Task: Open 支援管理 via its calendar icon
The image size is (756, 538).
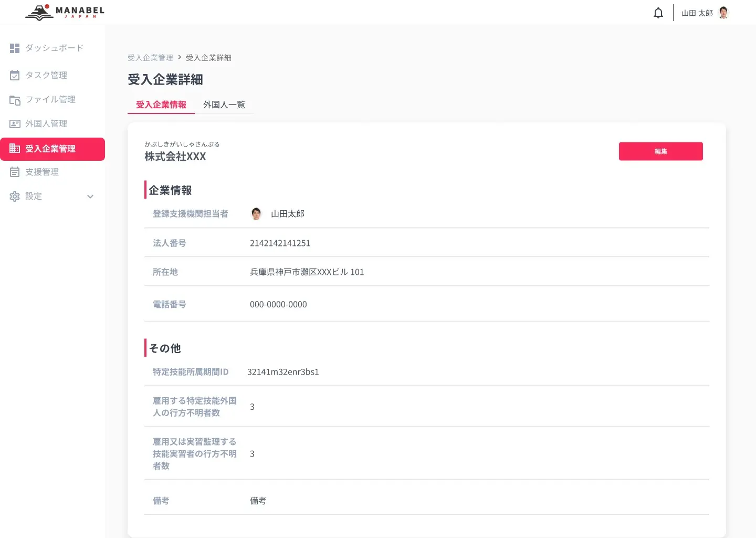Action: click(14, 172)
